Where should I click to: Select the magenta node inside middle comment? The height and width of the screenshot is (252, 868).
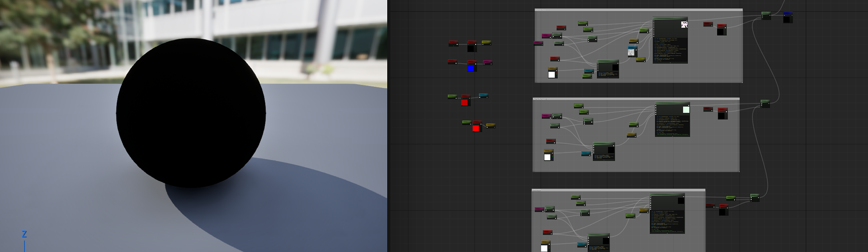[547, 116]
